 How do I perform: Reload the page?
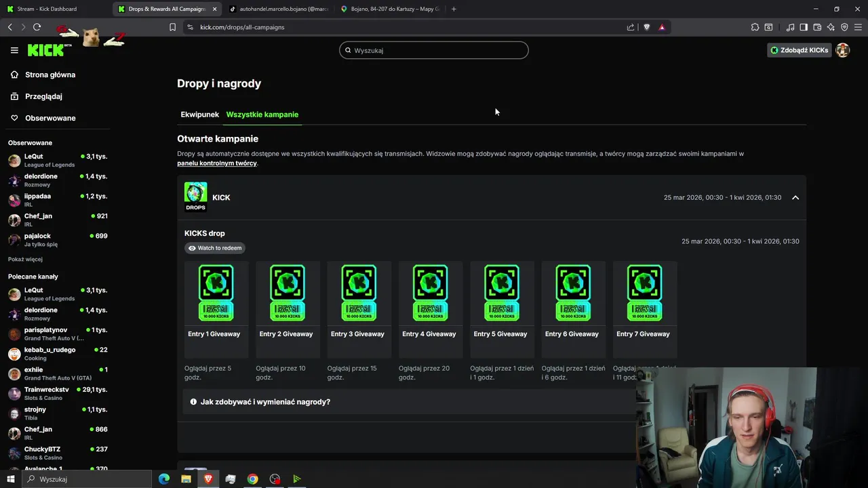[37, 27]
